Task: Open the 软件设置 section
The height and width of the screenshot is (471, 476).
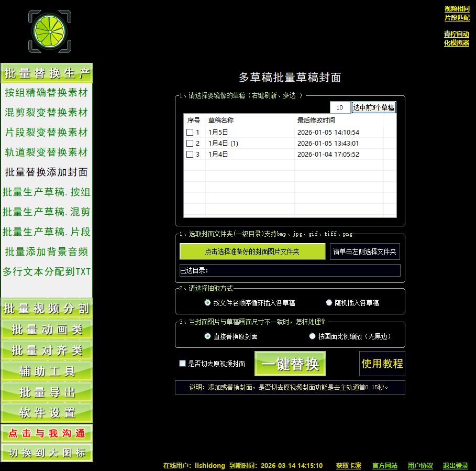Action: (x=47, y=412)
